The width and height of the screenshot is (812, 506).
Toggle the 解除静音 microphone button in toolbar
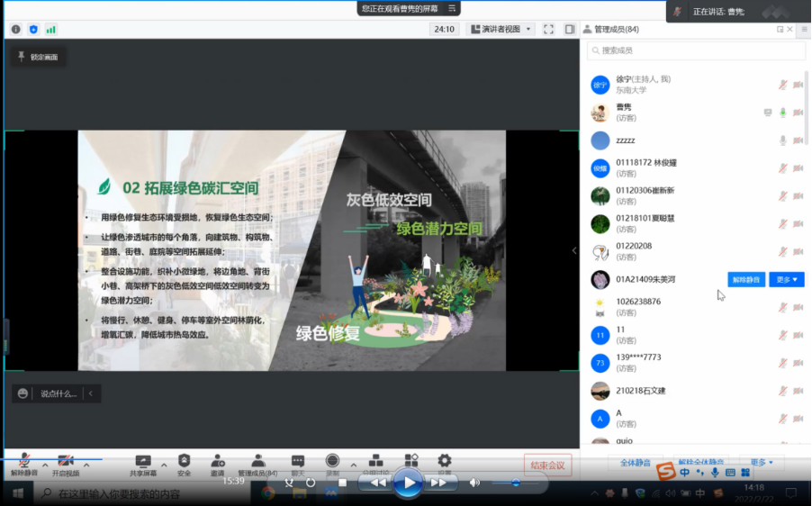[x=24, y=461]
